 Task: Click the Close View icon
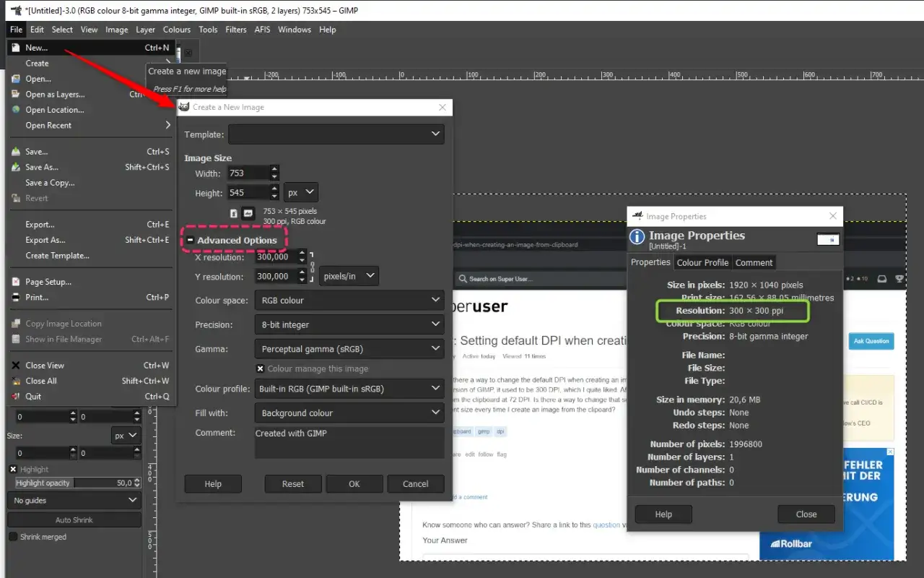[16, 365]
